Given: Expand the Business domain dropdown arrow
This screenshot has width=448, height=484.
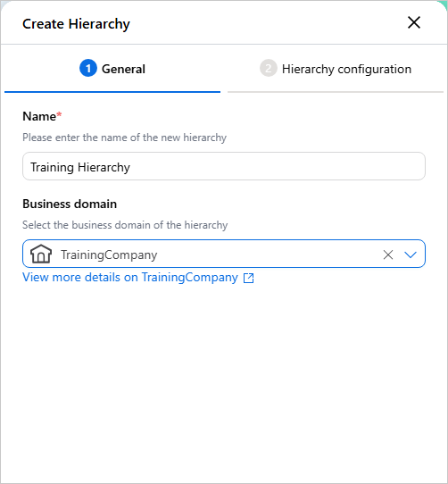Looking at the screenshot, I should (x=411, y=255).
